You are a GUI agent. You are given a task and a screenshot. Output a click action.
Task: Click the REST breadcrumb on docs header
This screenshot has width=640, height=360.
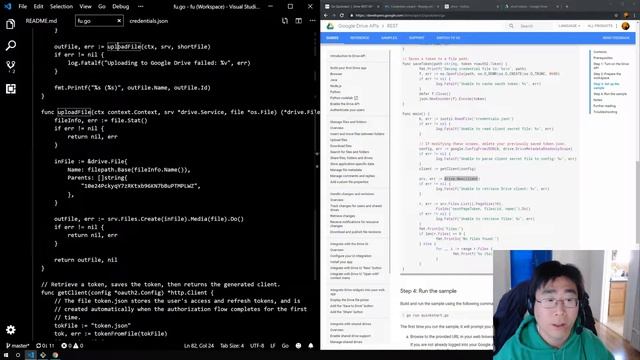point(392,26)
